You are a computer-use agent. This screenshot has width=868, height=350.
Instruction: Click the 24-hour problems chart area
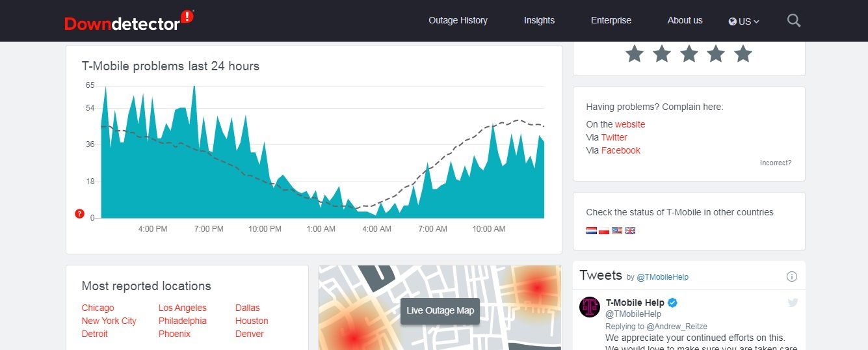click(x=322, y=151)
